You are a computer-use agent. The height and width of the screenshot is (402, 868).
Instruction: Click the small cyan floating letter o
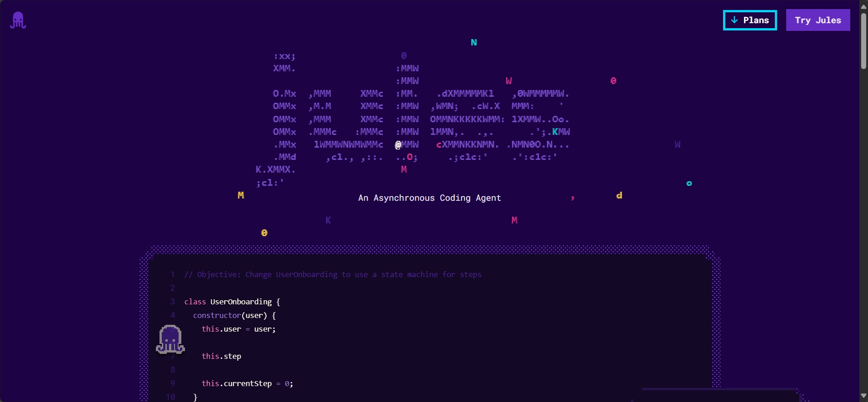click(x=689, y=184)
